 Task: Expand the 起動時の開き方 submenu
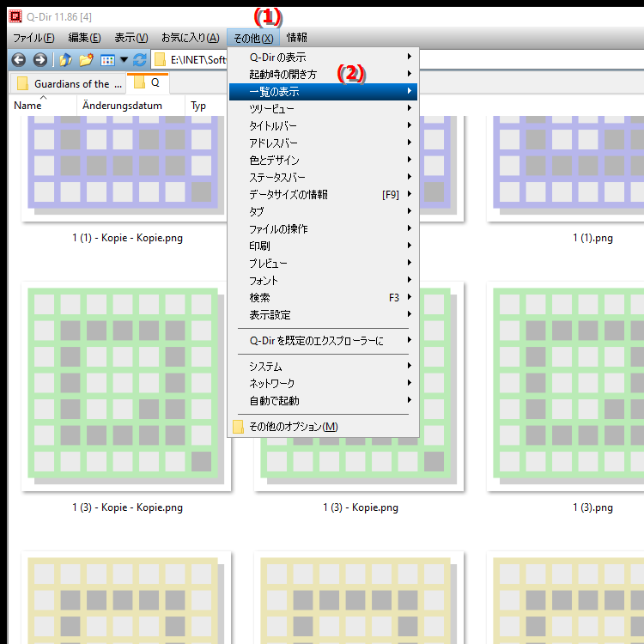tap(323, 75)
